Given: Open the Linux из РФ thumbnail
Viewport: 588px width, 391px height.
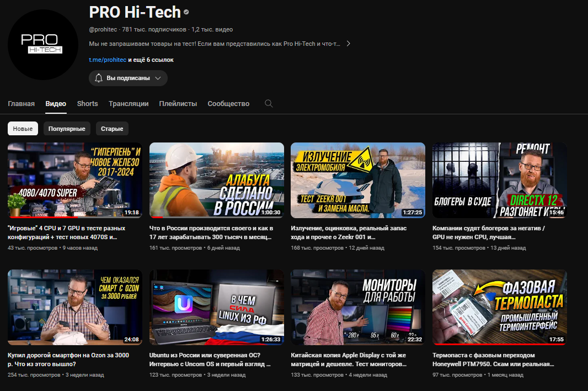Looking at the screenshot, I should [217, 307].
